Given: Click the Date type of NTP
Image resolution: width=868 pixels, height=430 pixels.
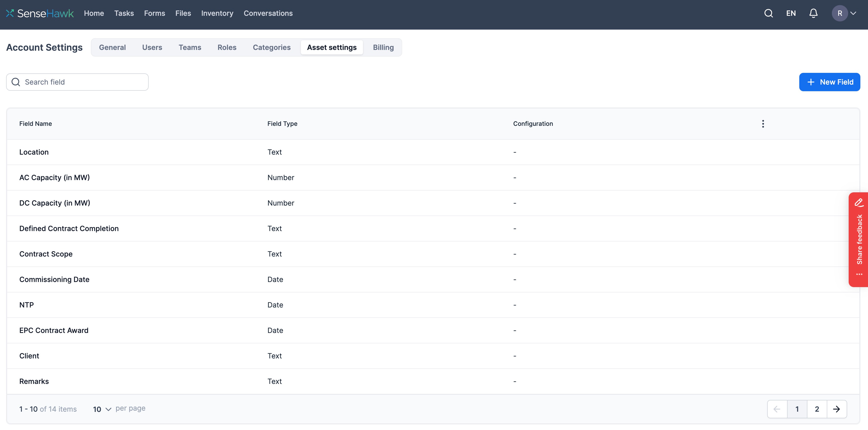Looking at the screenshot, I should pos(275,305).
